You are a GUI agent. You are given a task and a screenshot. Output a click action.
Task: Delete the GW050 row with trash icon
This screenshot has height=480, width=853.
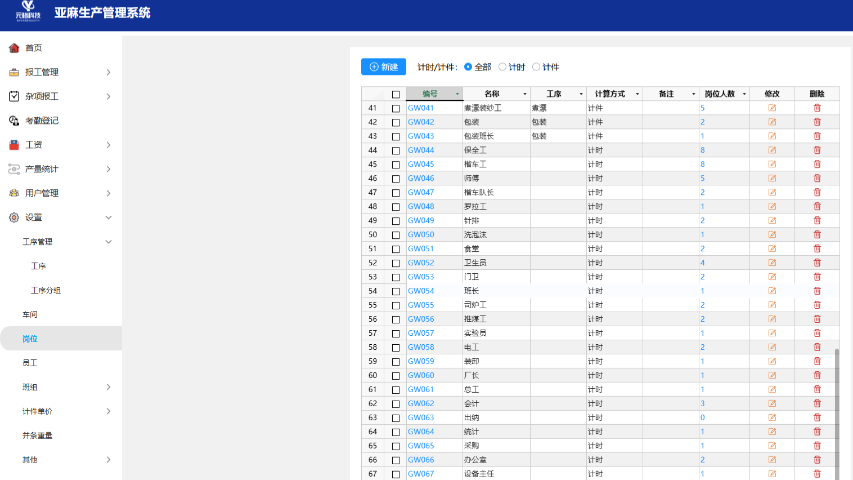coord(816,234)
